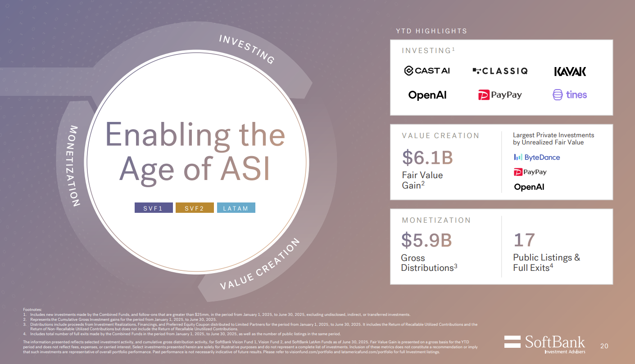Screen dimensions: 635x364
Task: Select the purple SVF1 legend swatch
Action: coord(153,208)
